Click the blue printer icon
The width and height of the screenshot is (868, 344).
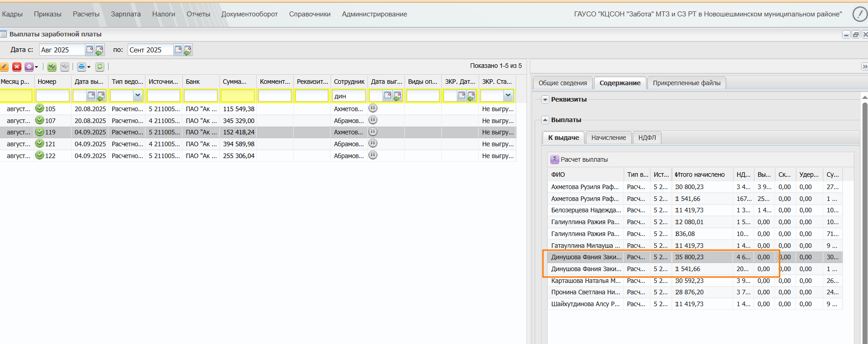click(82, 67)
